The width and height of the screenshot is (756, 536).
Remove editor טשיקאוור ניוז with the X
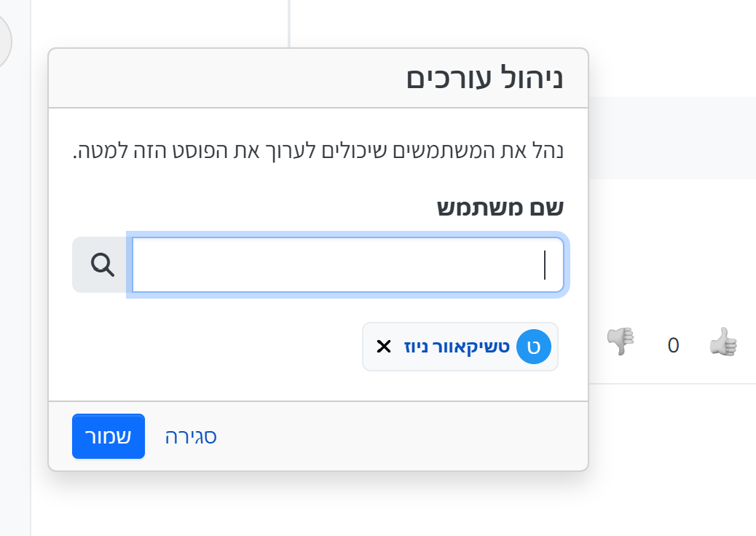[x=383, y=347]
